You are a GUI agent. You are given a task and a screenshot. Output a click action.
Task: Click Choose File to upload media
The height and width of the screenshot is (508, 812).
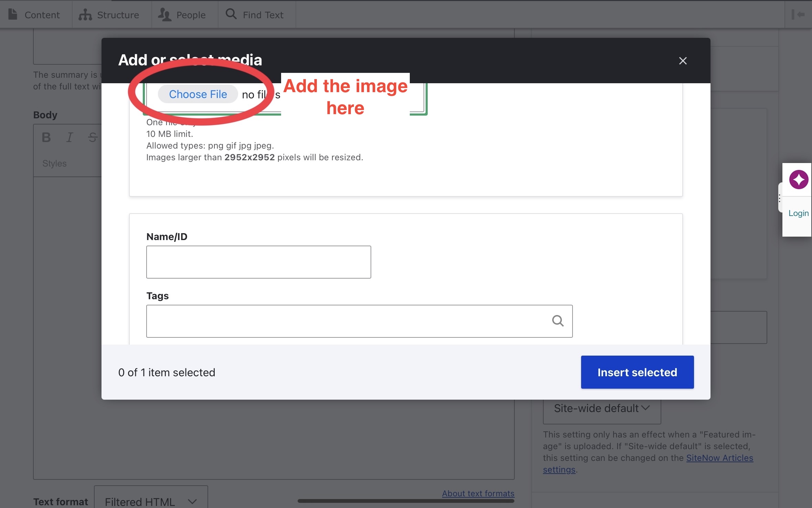(197, 94)
